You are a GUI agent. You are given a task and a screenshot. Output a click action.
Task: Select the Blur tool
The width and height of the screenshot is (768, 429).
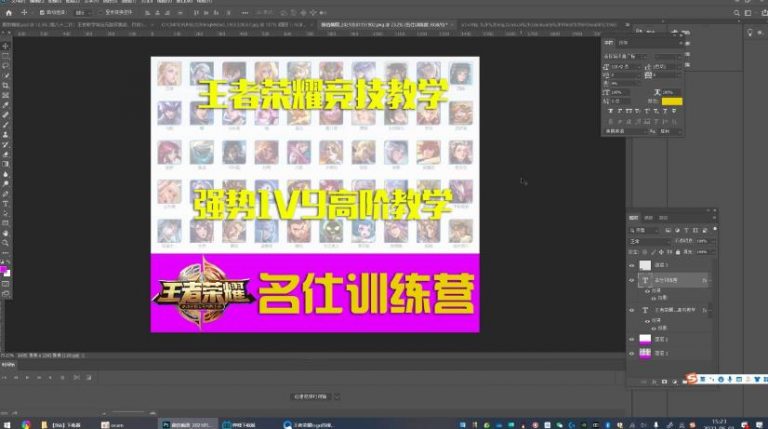(x=5, y=174)
